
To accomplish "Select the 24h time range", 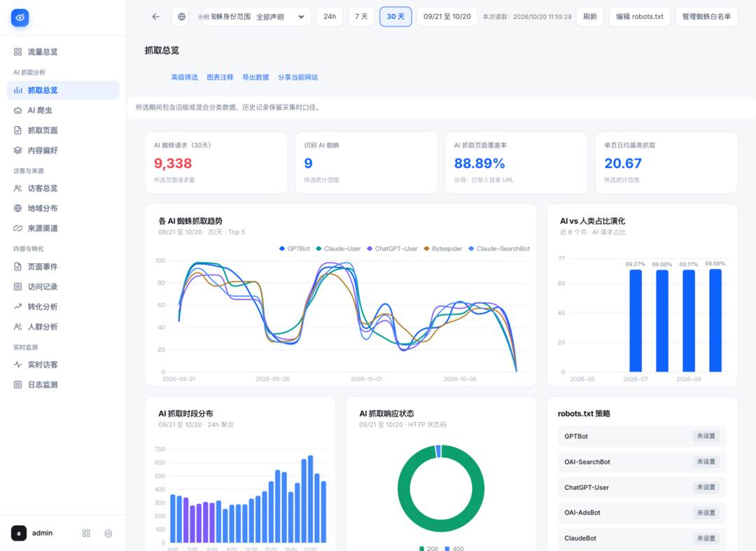I will [330, 17].
